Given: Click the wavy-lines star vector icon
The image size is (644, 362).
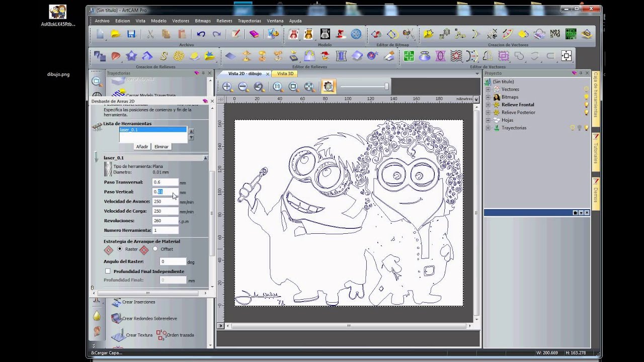Looking at the screenshot, I should (456, 56).
